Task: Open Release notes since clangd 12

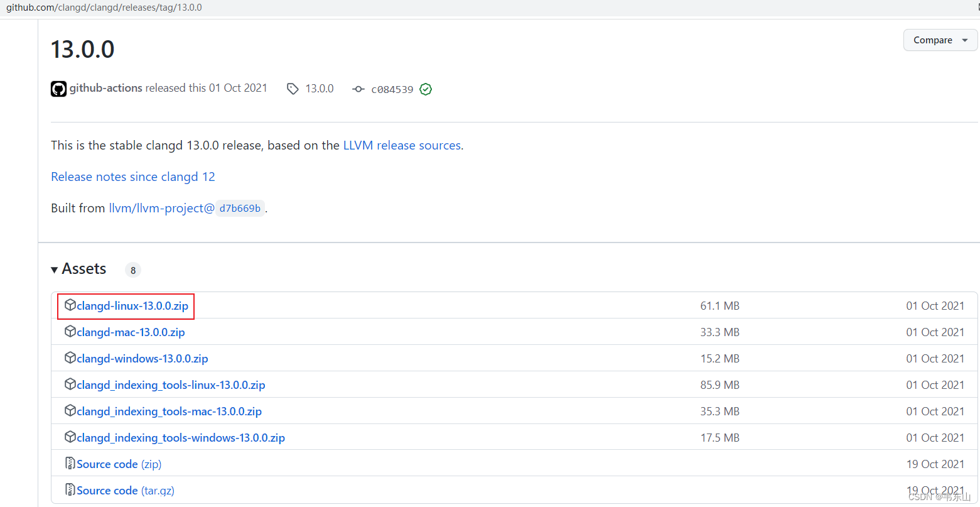Action: [x=133, y=177]
